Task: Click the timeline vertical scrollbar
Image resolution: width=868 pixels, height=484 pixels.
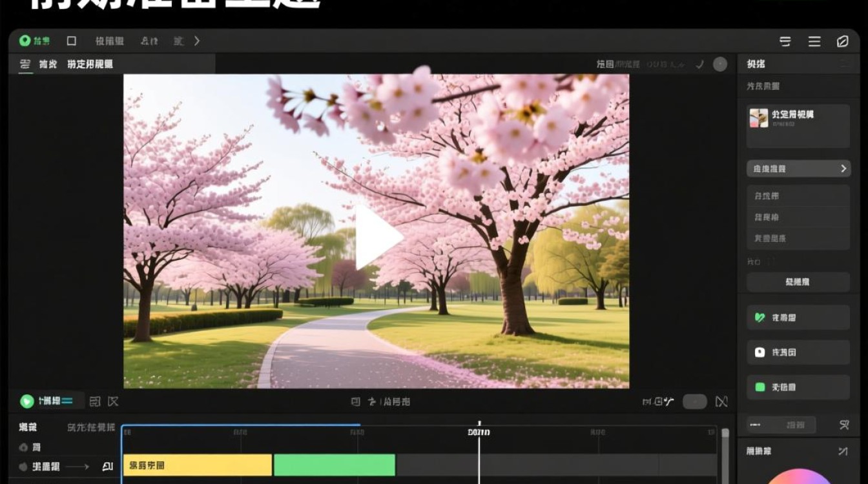Action: (x=725, y=454)
